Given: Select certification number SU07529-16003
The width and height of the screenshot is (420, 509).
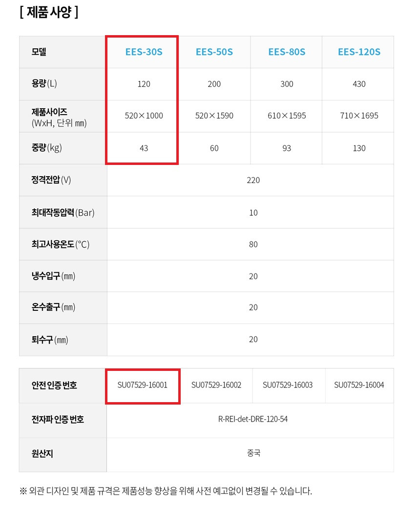Looking at the screenshot, I should click(288, 385).
